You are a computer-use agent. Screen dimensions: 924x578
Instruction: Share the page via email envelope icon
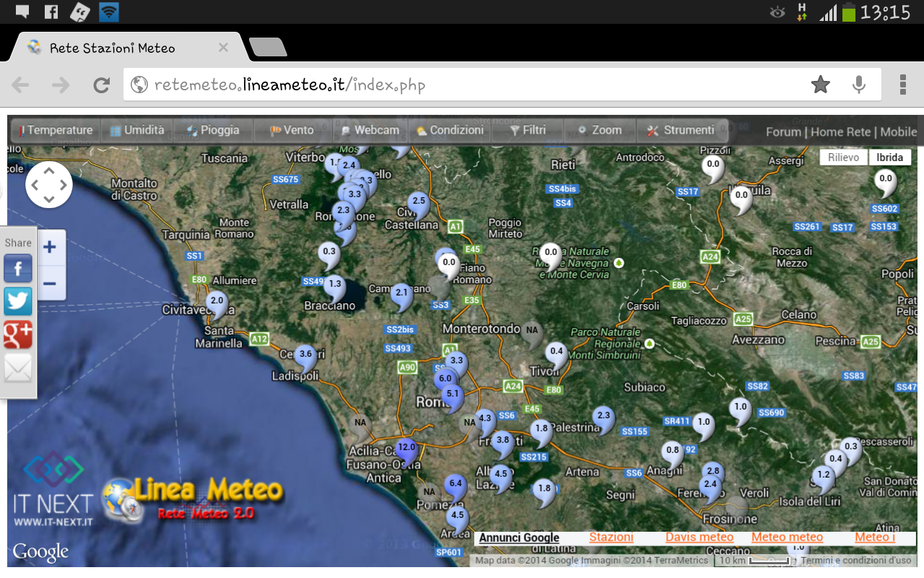[18, 370]
